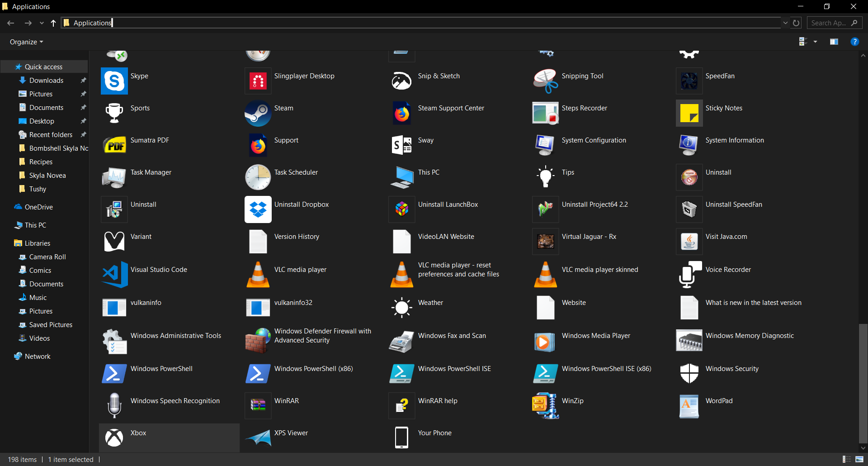
Task: Select the Sumatra PDF icon
Action: pos(114,145)
